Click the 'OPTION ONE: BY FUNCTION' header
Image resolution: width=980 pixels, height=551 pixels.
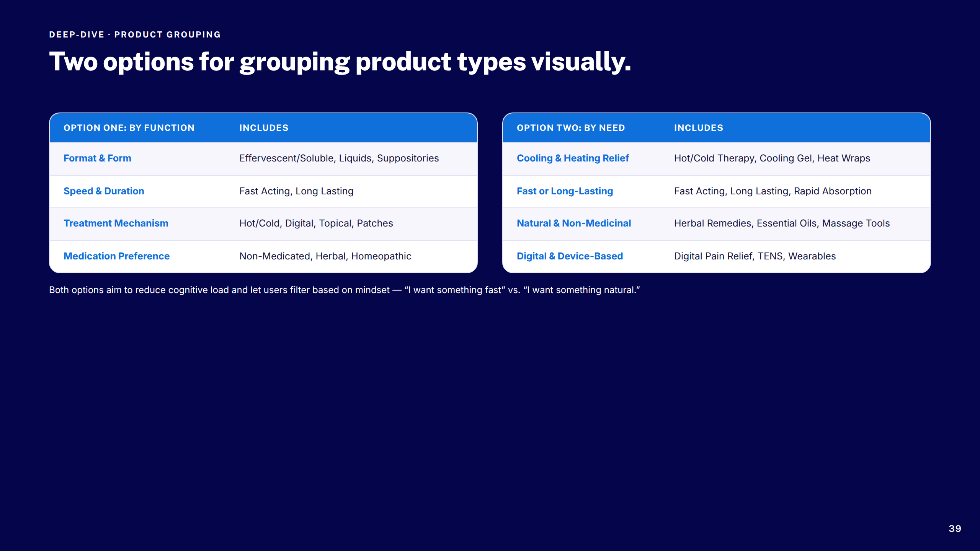129,128
